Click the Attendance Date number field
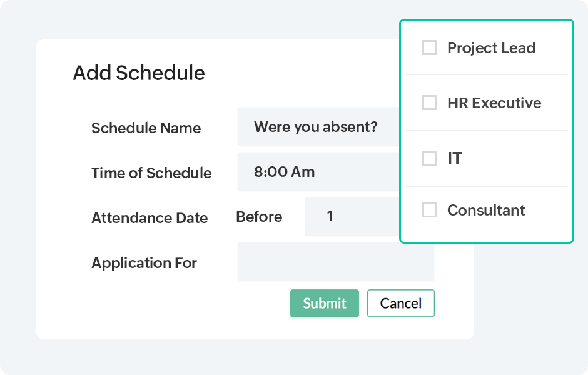Screen dimensions: 588x375 click(x=352, y=217)
